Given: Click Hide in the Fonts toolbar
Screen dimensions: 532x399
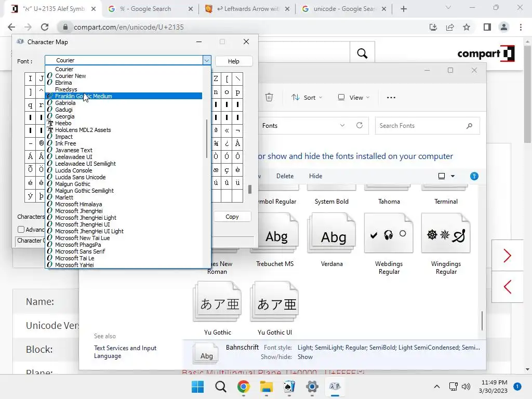Looking at the screenshot, I should point(315,176).
